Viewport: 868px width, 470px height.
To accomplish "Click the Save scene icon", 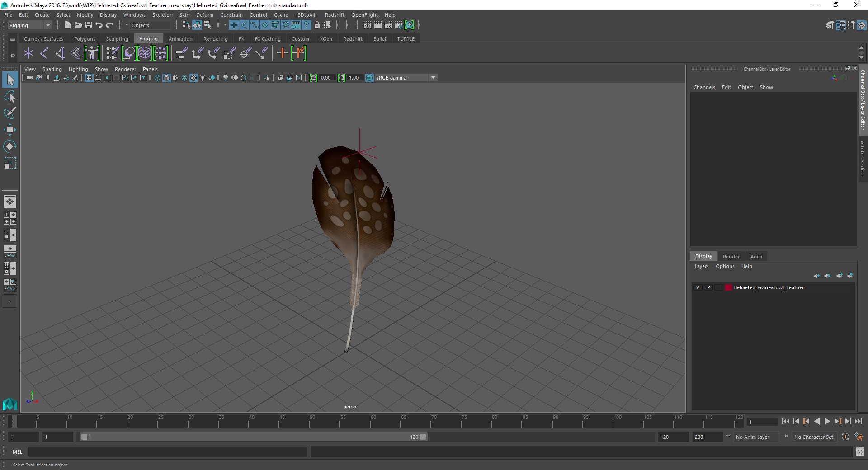I will (89, 25).
